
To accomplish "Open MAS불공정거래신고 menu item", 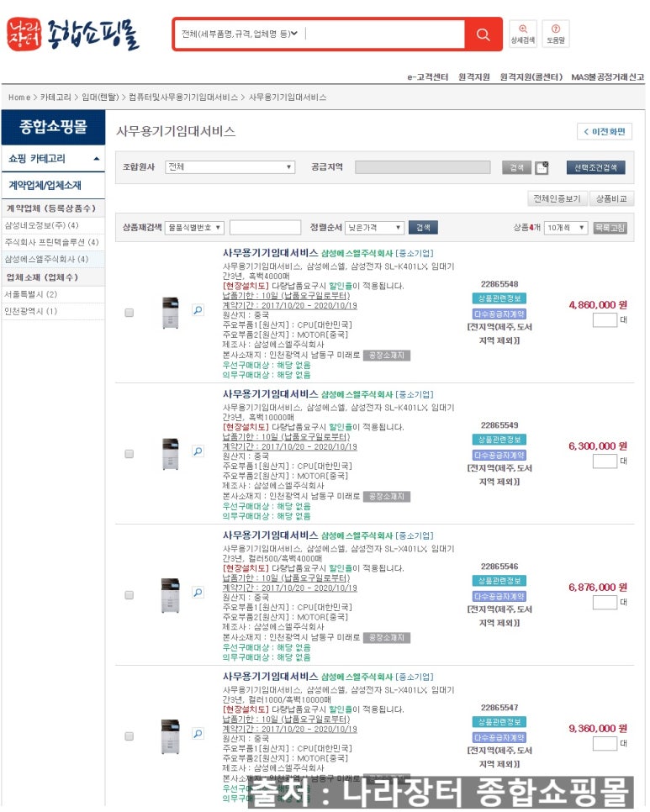I will click(607, 77).
